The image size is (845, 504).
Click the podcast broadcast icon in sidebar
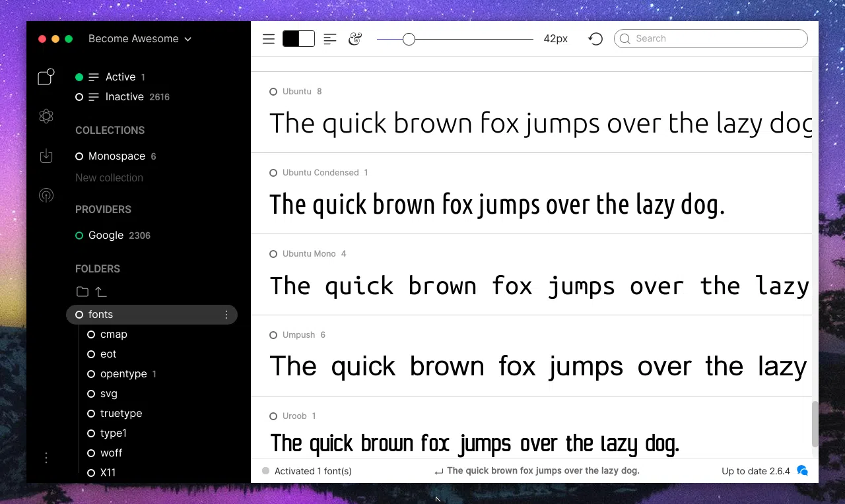pyautogui.click(x=46, y=195)
